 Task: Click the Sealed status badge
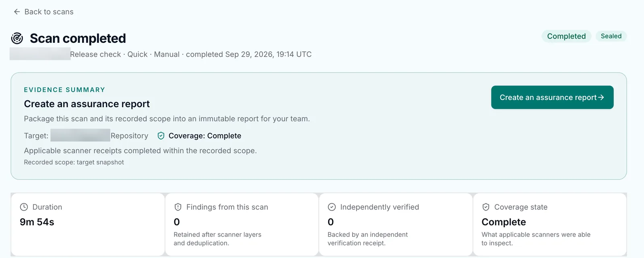tap(611, 36)
